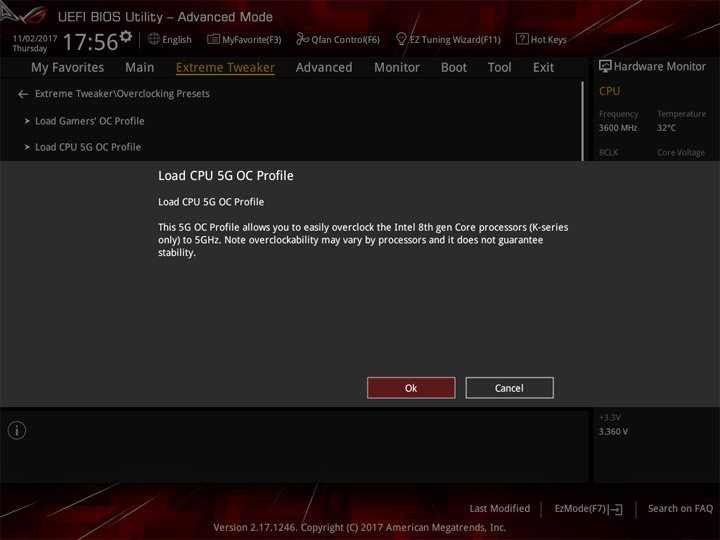
Task: Click the Load CPU 5G OC Profile list entry
Action: coord(88,147)
